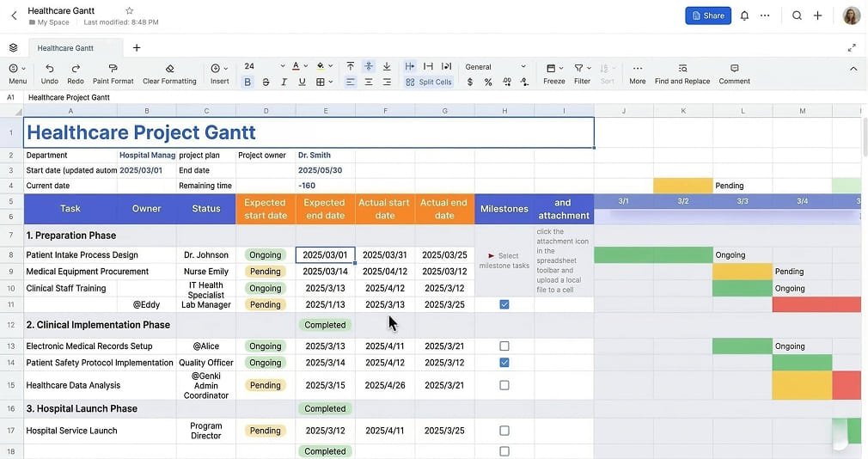Apply currency format with dollar icon
Screen dimensions: 868x459
click(x=470, y=83)
